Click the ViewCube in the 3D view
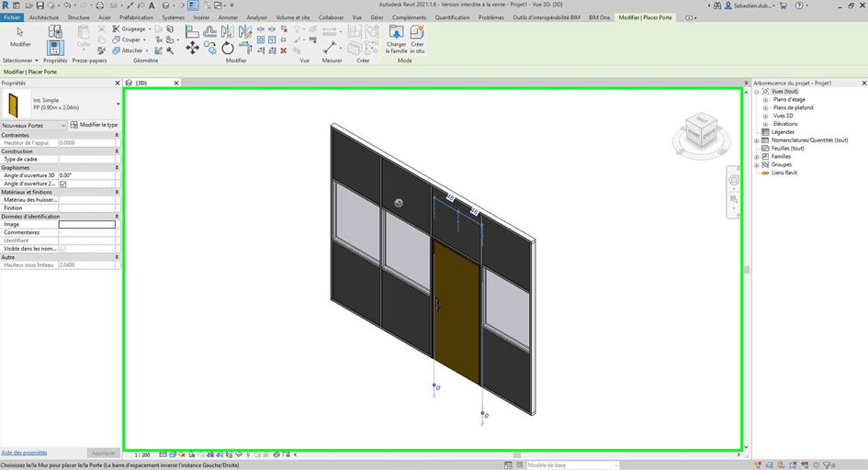The image size is (868, 470). pos(700,130)
